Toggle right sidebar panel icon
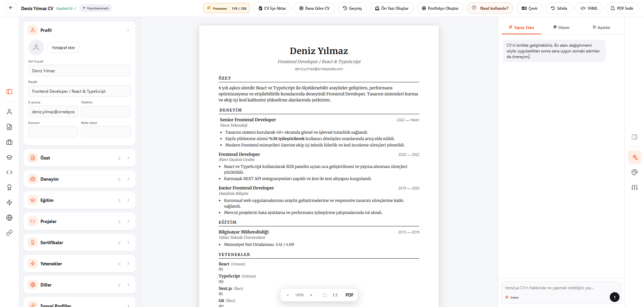 (x=634, y=137)
